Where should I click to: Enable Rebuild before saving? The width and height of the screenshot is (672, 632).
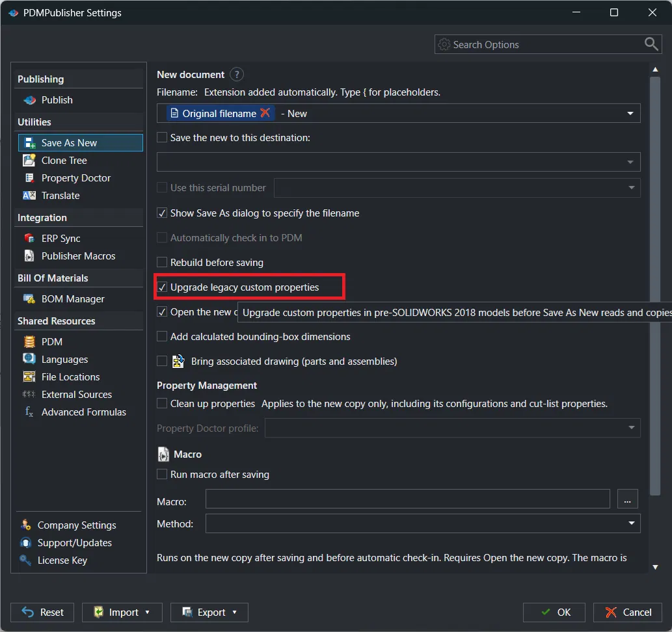click(x=161, y=262)
